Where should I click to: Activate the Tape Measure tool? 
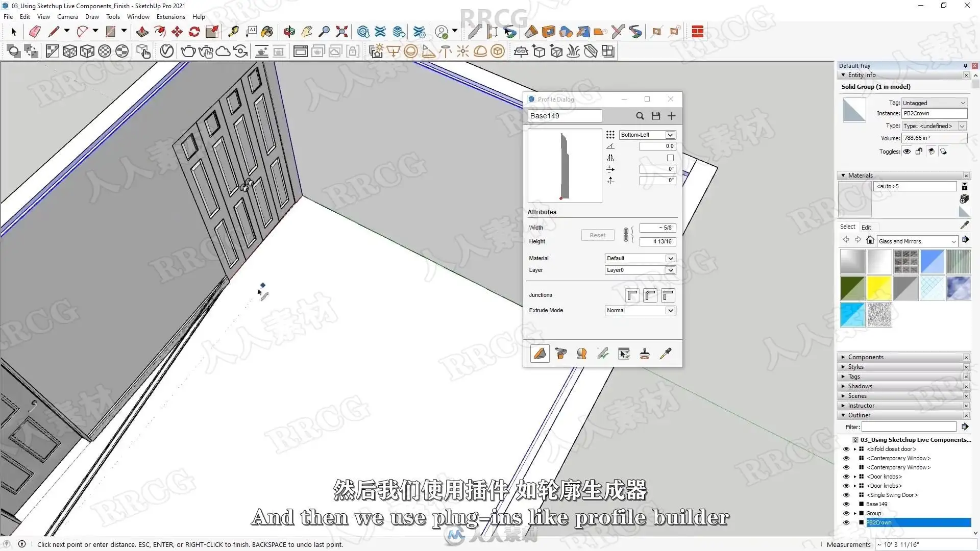tap(233, 32)
